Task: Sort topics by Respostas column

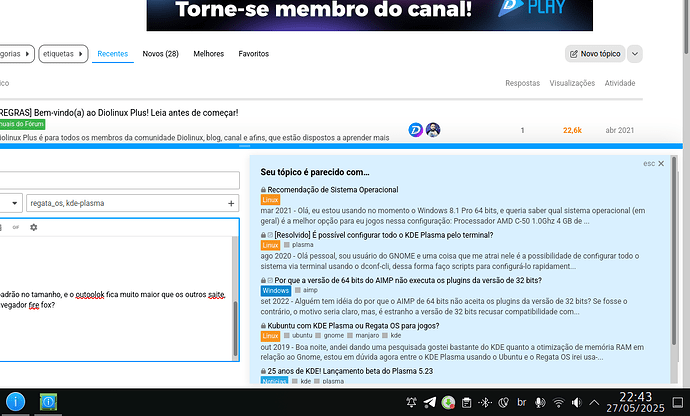Action: coord(522,83)
